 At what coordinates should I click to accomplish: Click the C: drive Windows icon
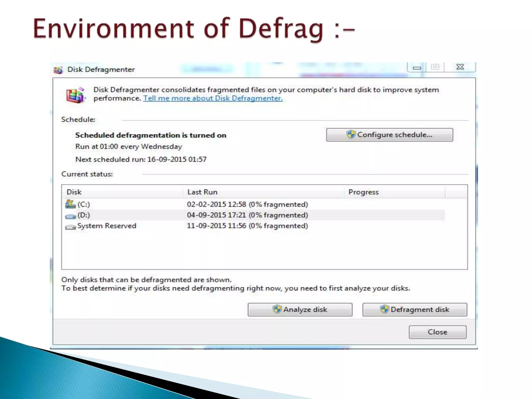pos(70,204)
